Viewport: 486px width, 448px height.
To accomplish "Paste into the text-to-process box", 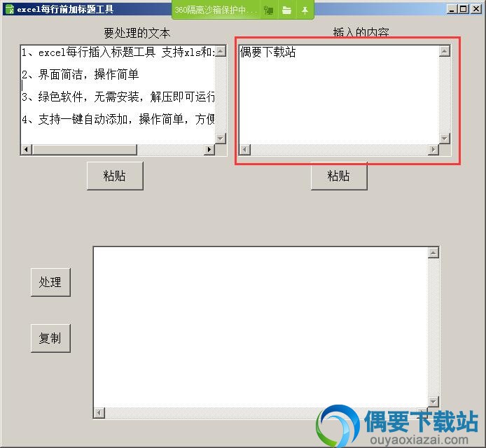I will 115,176.
